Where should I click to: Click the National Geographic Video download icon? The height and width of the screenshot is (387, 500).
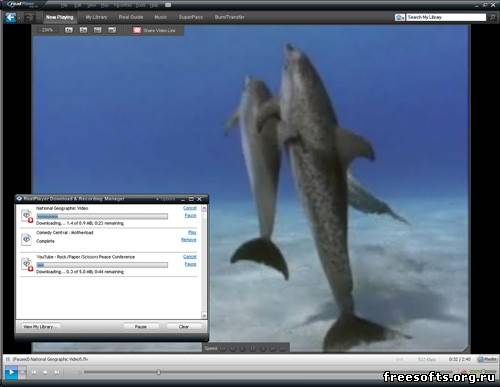pyautogui.click(x=27, y=216)
